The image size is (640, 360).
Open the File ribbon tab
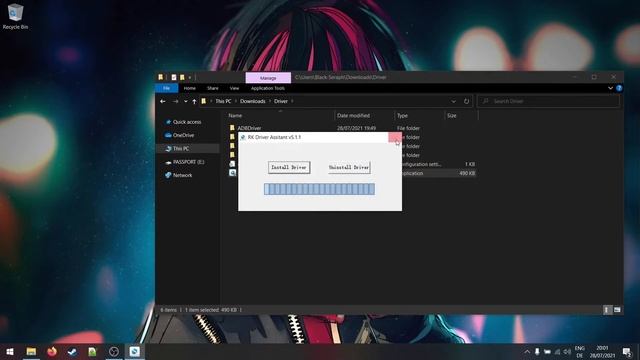pos(167,88)
